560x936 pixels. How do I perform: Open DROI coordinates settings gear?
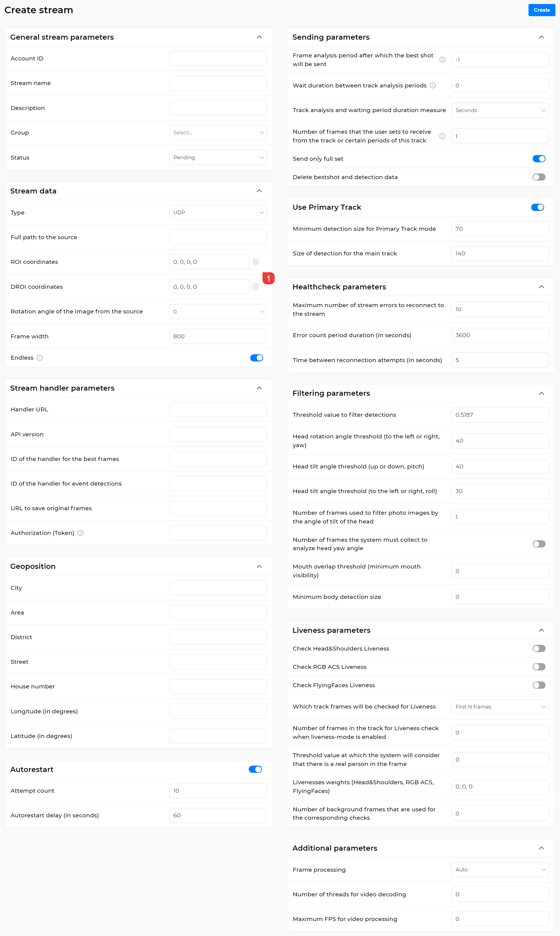point(256,286)
